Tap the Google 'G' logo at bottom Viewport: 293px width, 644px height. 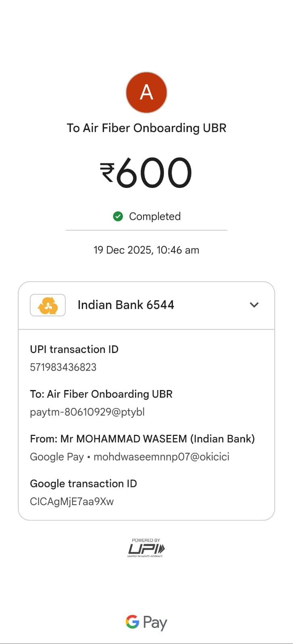133,622
